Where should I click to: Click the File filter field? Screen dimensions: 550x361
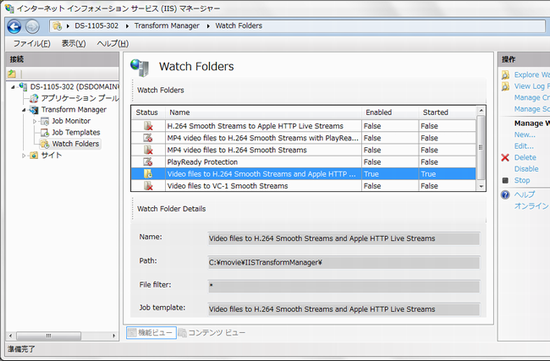tap(344, 286)
